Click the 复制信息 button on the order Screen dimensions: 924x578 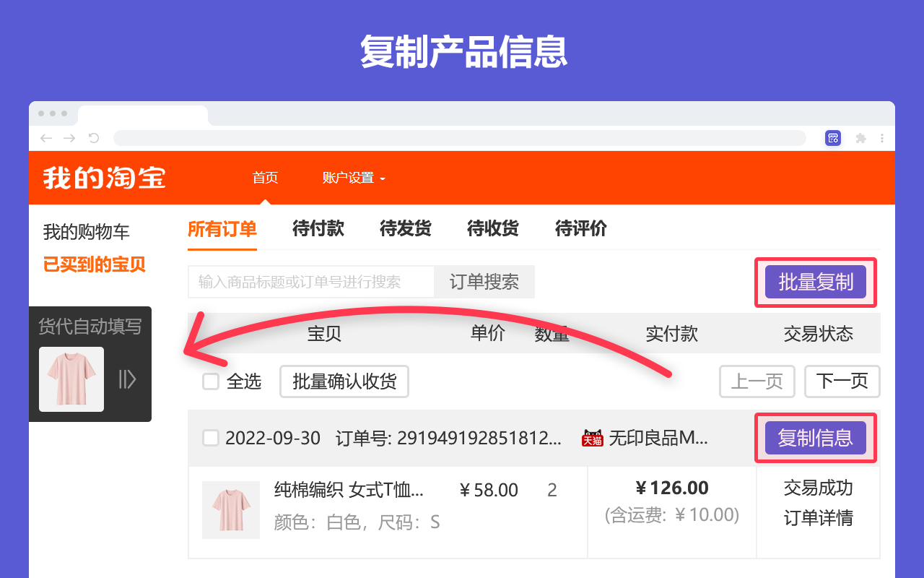pos(815,438)
